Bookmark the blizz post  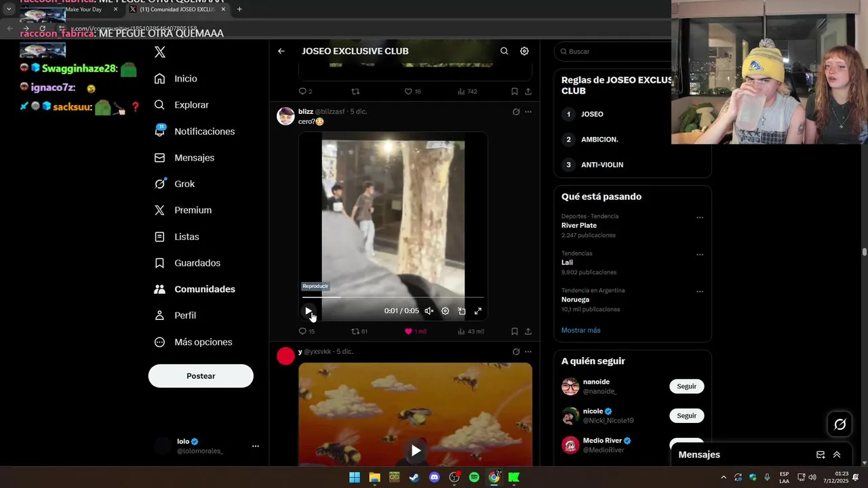[515, 331]
